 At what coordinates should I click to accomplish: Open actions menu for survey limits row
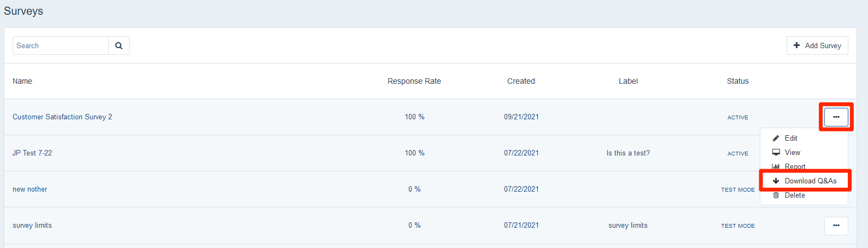coord(836,226)
